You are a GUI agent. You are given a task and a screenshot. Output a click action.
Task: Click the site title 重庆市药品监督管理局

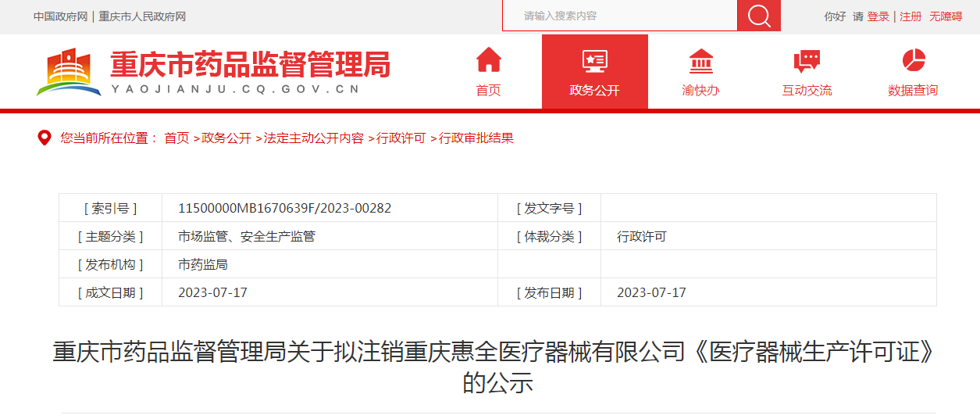pos(250,64)
